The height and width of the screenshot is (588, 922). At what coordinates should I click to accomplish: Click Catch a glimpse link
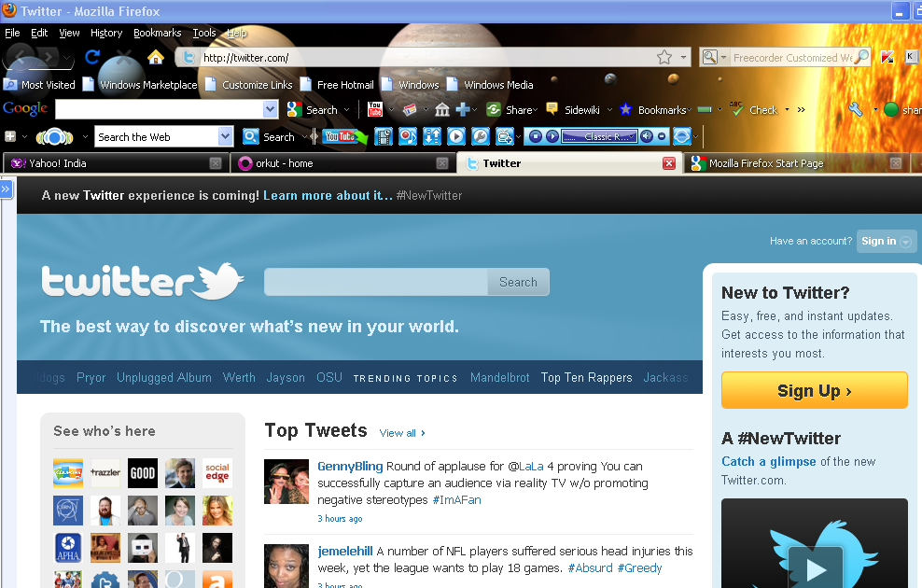(769, 462)
